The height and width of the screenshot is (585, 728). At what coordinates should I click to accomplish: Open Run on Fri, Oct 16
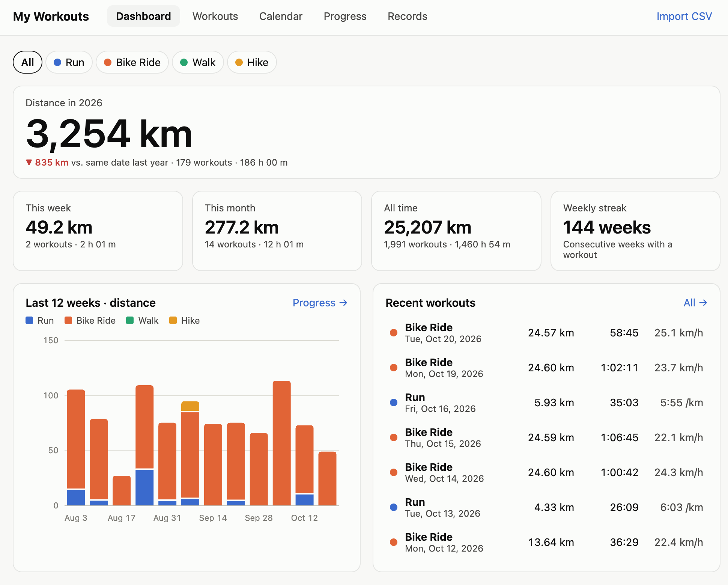tap(546, 403)
